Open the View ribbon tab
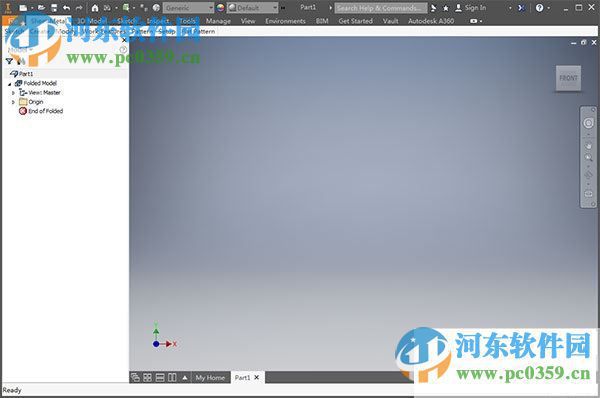The image size is (600, 398). tap(248, 21)
